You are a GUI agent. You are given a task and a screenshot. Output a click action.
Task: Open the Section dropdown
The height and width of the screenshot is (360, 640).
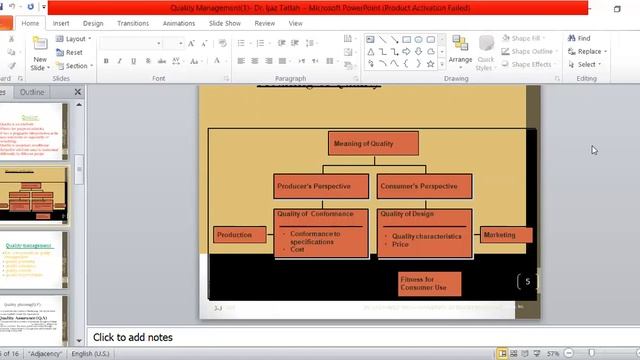[75, 66]
